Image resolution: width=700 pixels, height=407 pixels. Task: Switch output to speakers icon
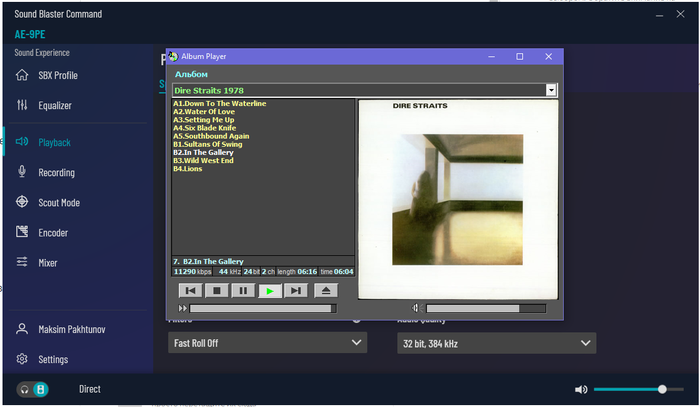click(41, 390)
